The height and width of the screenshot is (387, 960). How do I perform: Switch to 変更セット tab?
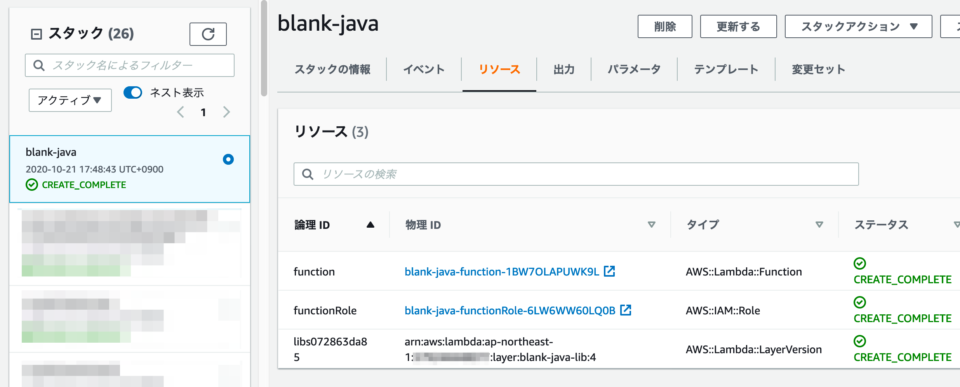coord(818,69)
